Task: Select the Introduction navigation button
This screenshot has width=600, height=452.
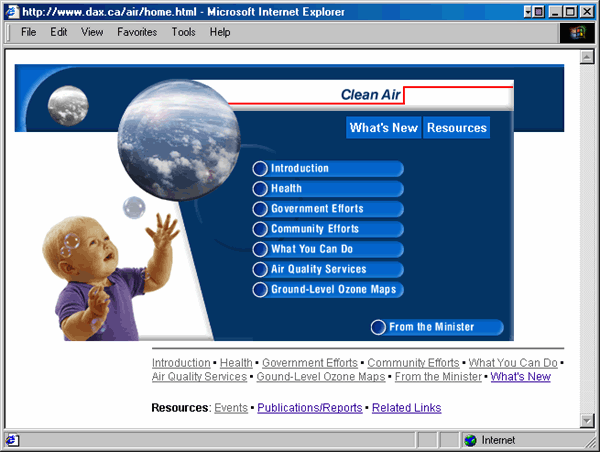Action: click(x=328, y=168)
